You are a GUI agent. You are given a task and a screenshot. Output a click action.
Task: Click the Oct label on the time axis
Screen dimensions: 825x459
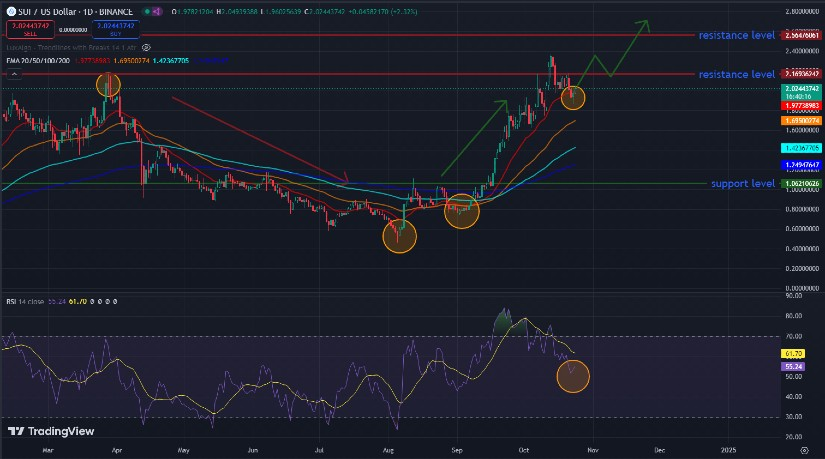pyautogui.click(x=524, y=451)
